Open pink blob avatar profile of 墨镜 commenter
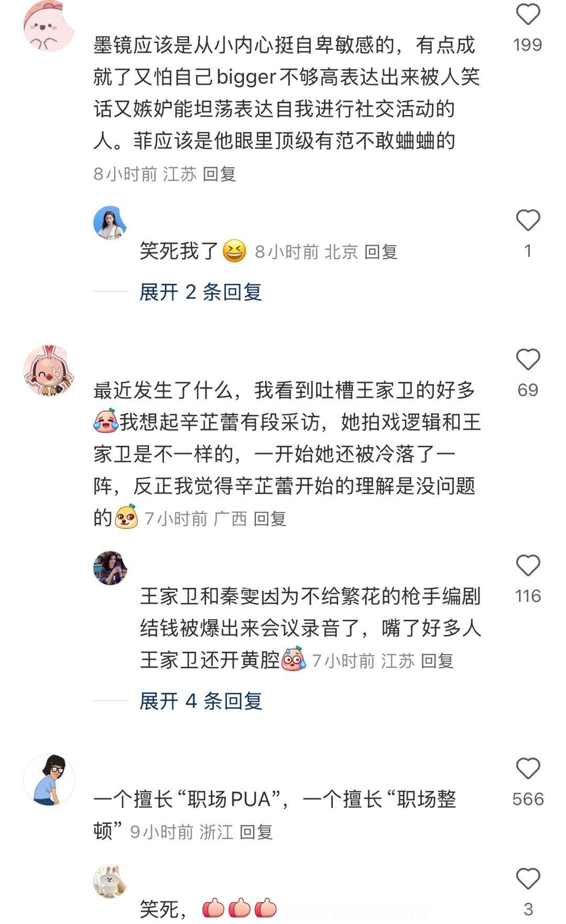Screen dimensions: 566x924 coord(49,26)
